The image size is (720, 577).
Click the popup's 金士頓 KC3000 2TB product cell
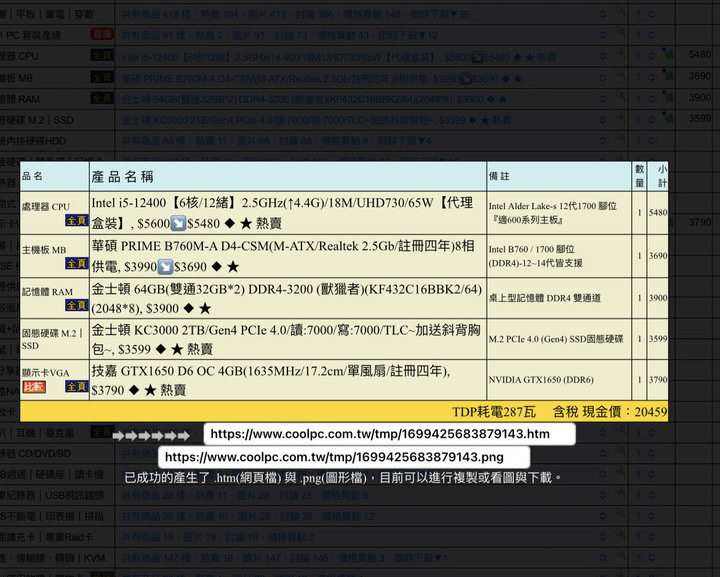pyautogui.click(x=288, y=339)
